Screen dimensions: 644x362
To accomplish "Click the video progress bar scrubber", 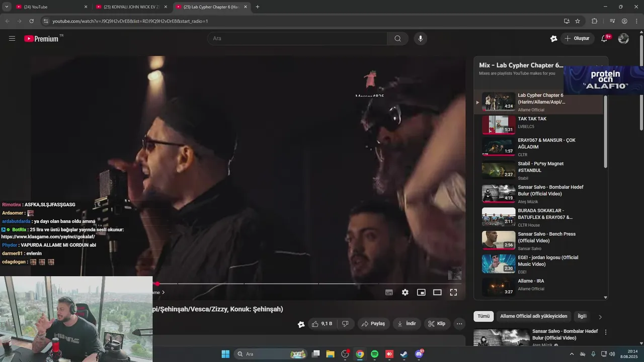I will tap(157, 284).
